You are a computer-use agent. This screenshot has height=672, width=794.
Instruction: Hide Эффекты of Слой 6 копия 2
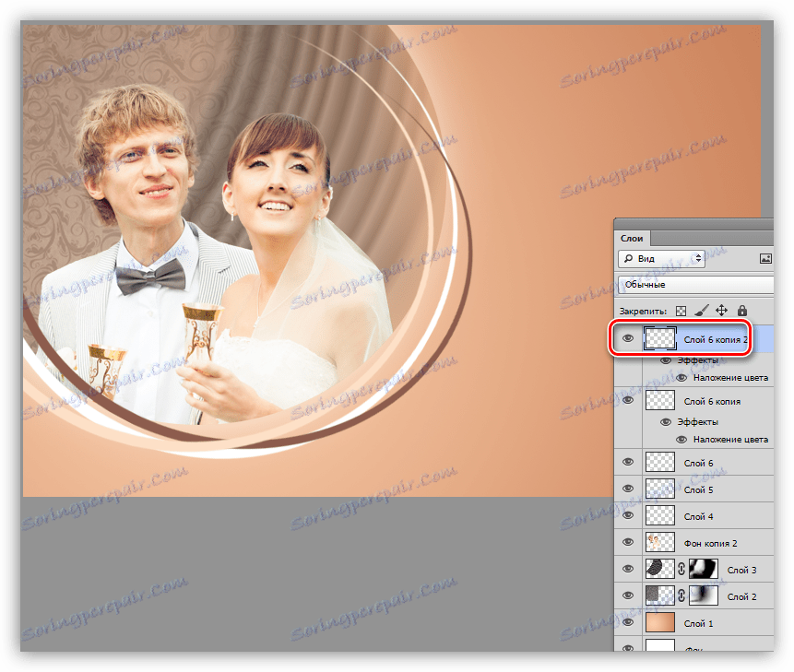pyautogui.click(x=666, y=360)
